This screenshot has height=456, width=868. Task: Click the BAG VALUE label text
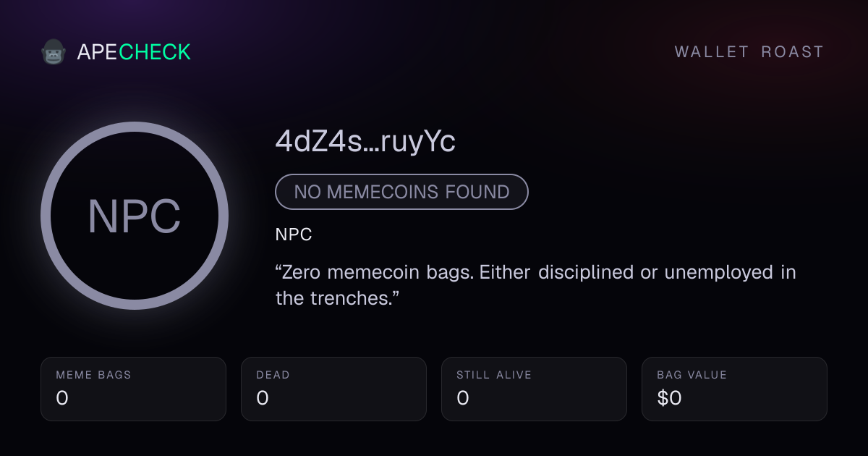point(692,375)
